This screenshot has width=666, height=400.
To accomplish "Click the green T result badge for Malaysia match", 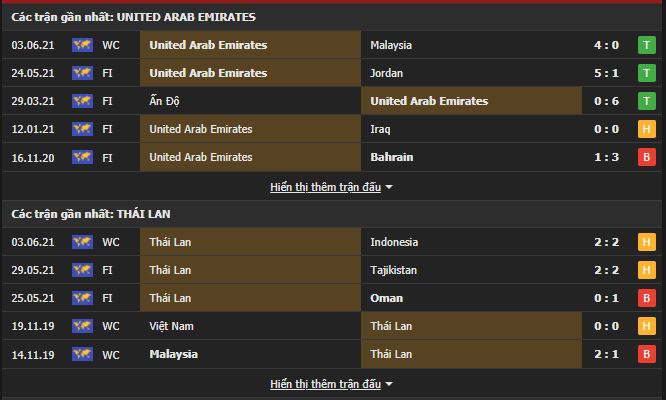I will 647,45.
